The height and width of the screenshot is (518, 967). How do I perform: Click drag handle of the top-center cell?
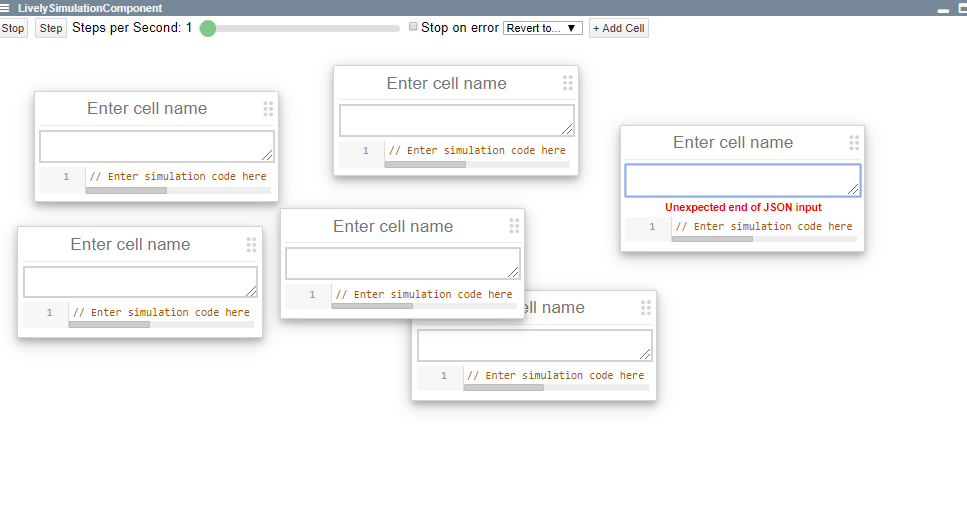tap(568, 83)
